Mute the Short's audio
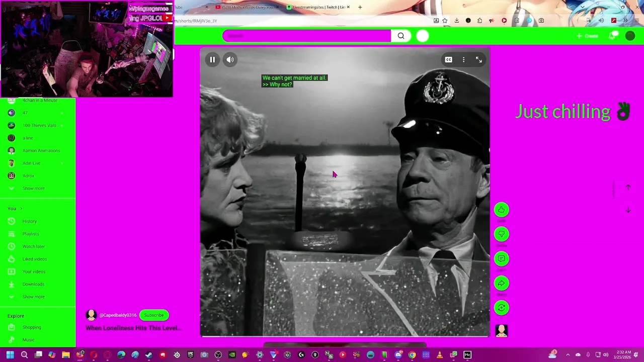This screenshot has width=644, height=362. [x=230, y=60]
